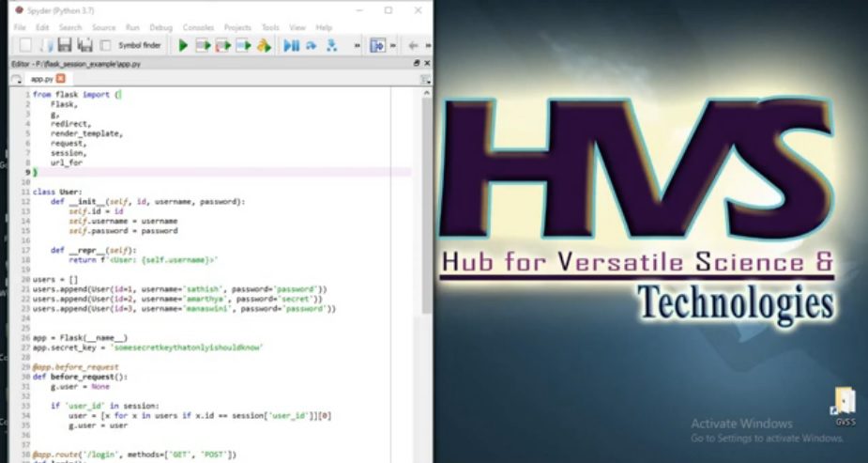Save the current file with the floppy icon
This screenshot has height=463, width=868.
[65, 45]
